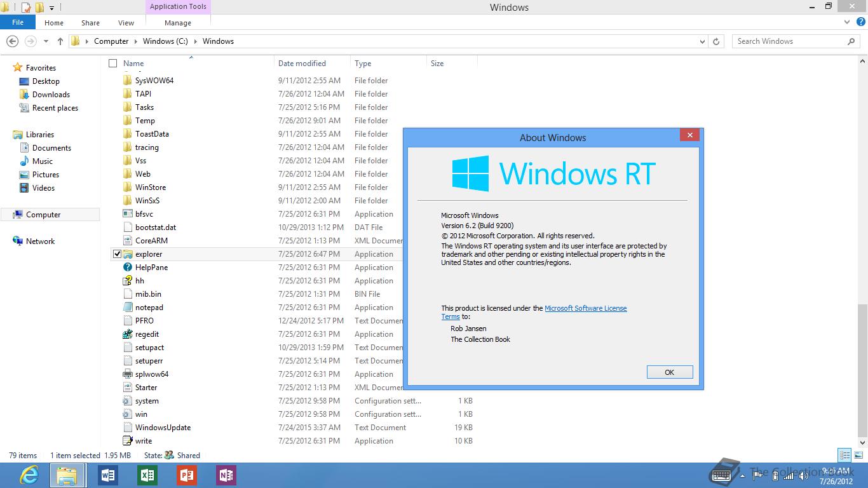Open the taskbar clock showing 7/26/2012
Image resolution: width=868 pixels, height=488 pixels.
[836, 476]
